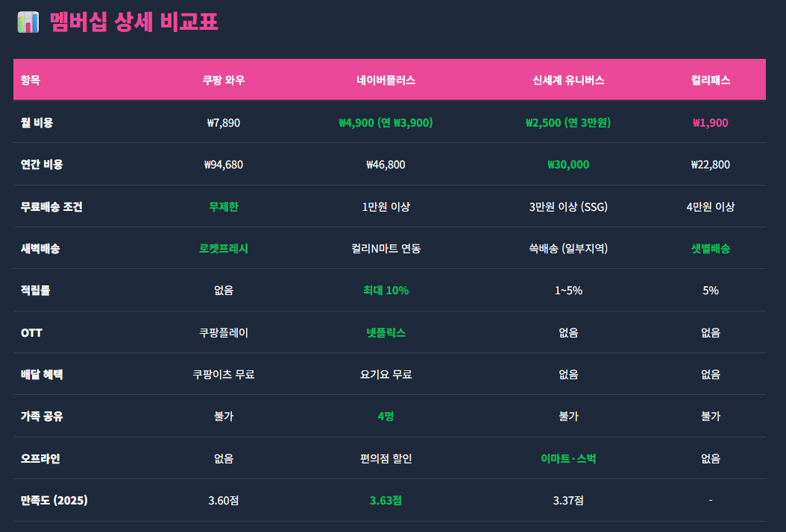786x532 pixels.
Task: Select the 로켓프레시 cell
Action: pyautogui.click(x=224, y=249)
